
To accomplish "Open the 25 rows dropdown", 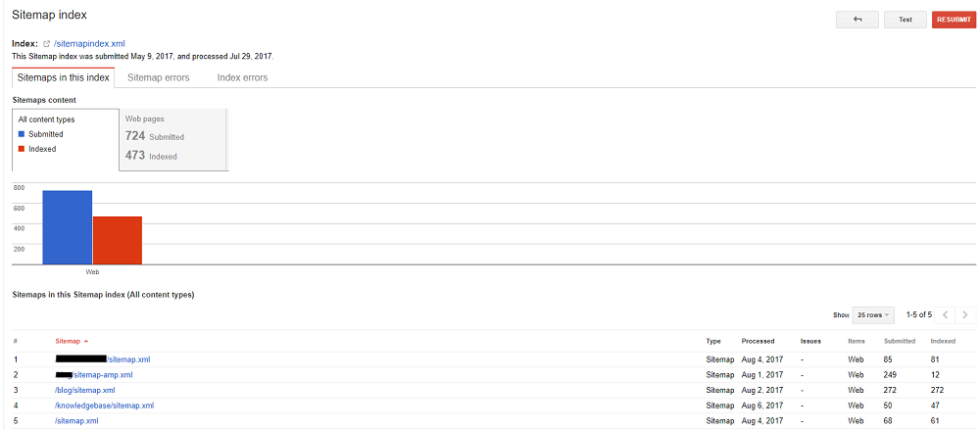I will [873, 315].
